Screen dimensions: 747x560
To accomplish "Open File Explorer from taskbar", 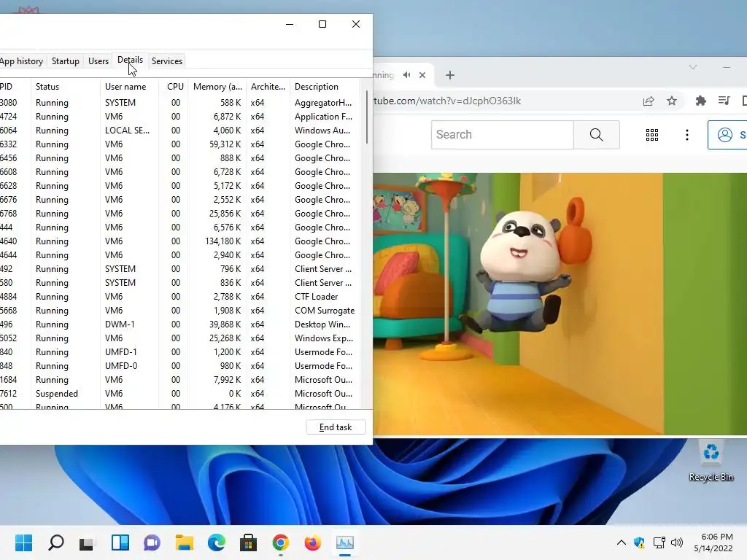I will (184, 542).
